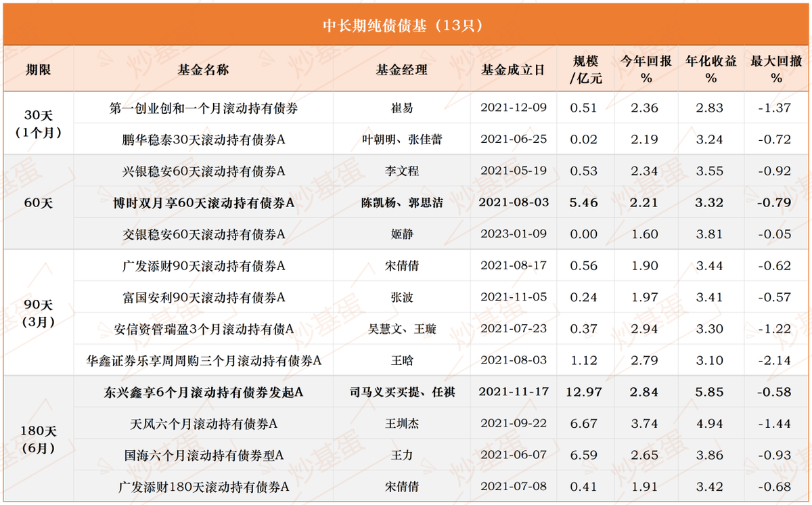Click the 今年回报% column header

coord(646,70)
